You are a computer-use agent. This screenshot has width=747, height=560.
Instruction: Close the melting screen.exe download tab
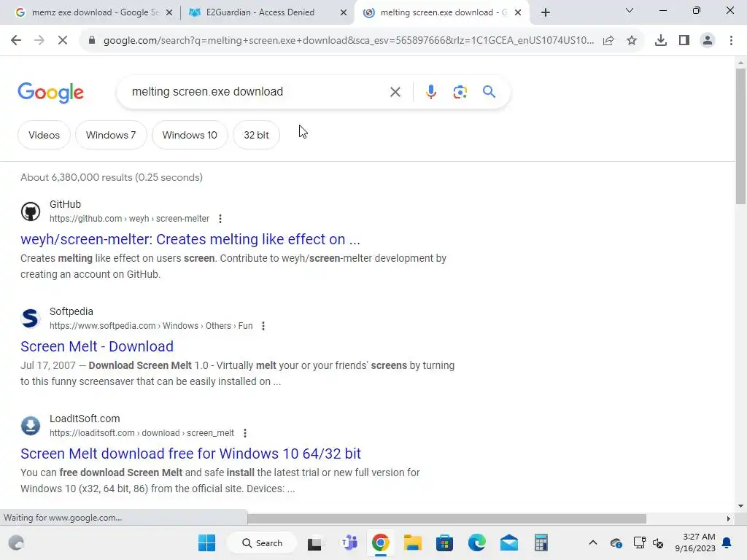pos(518,12)
